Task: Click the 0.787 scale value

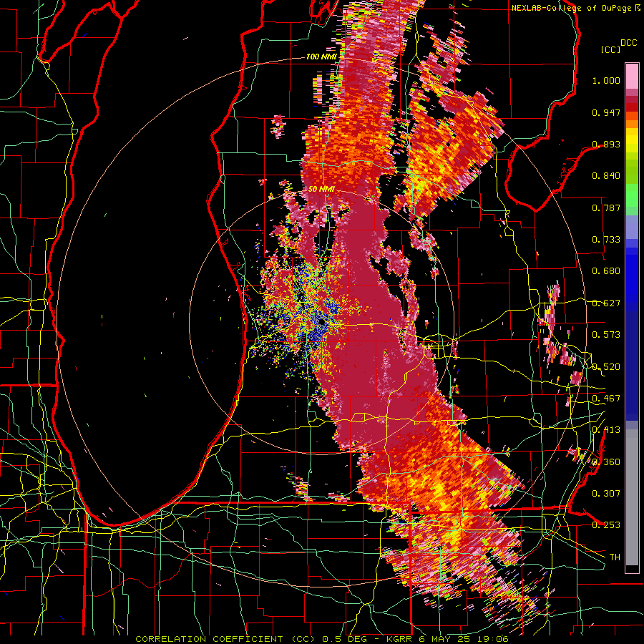Action: 606,208
